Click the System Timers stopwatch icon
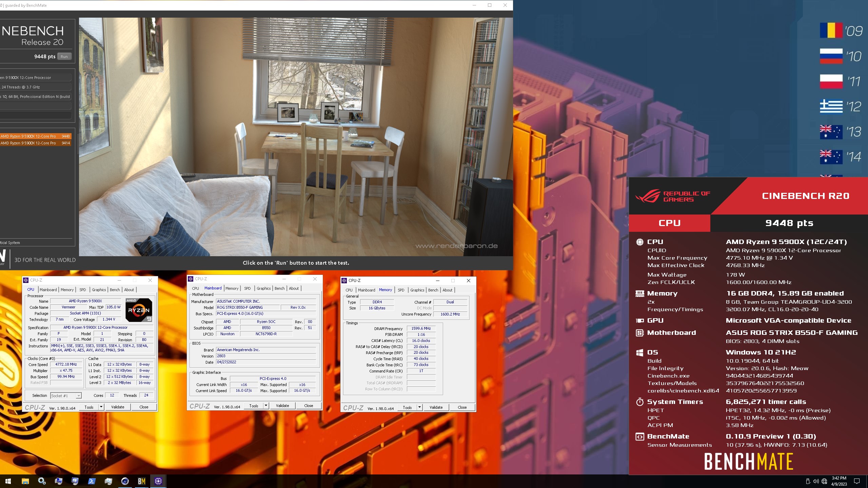The image size is (868, 488). (639, 402)
